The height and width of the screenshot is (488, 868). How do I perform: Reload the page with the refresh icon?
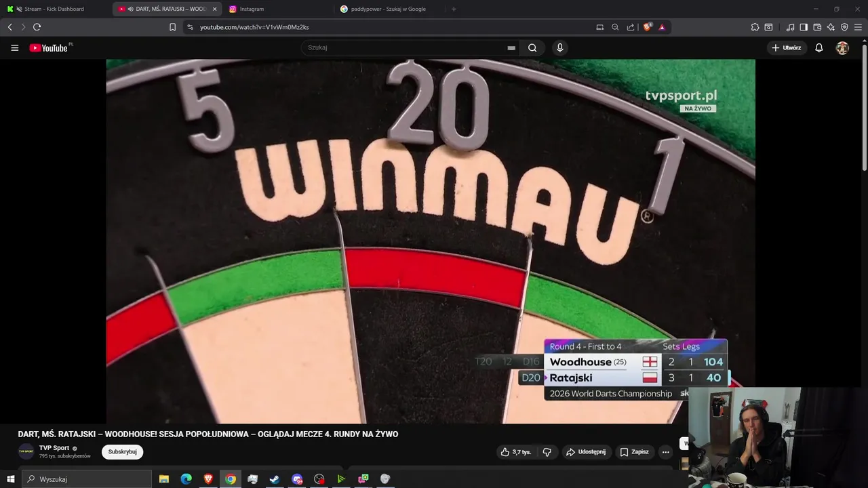tap(37, 27)
